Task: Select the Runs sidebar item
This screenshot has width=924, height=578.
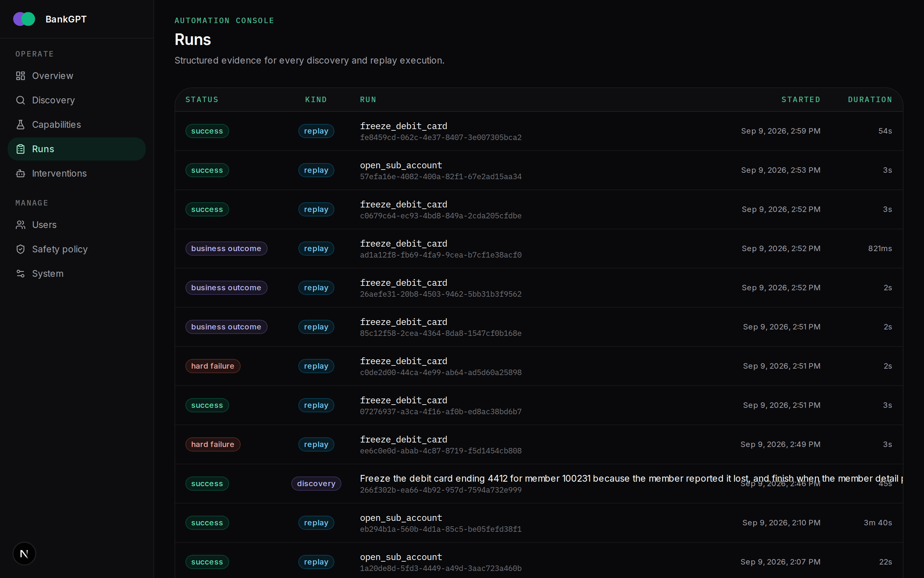Action: tap(76, 149)
